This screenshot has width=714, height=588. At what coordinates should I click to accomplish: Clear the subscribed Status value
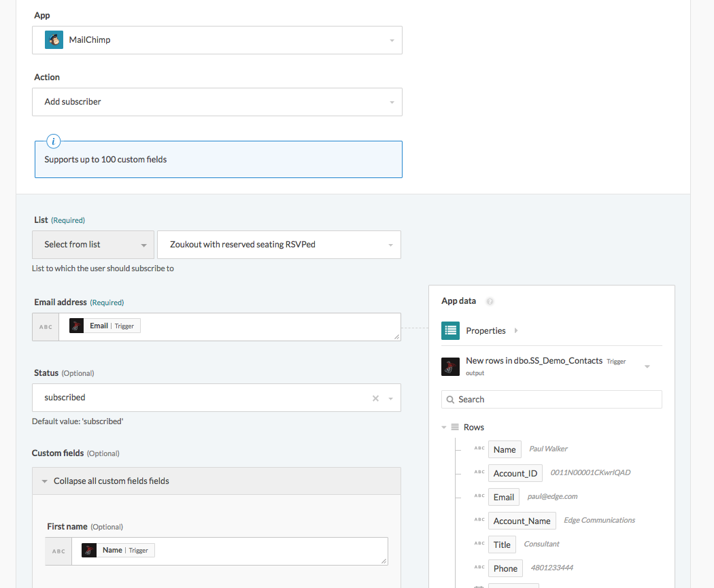tap(375, 397)
